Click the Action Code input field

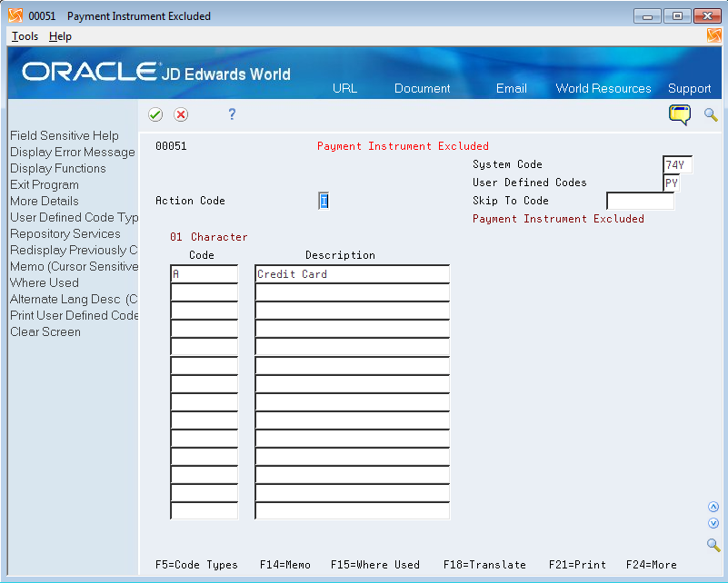tap(324, 201)
